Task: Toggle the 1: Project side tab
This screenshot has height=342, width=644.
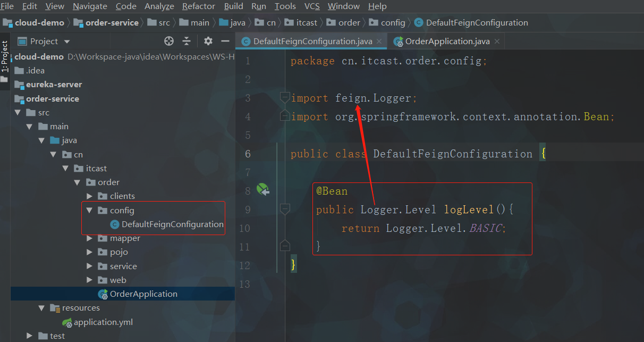Action: [x=4, y=56]
